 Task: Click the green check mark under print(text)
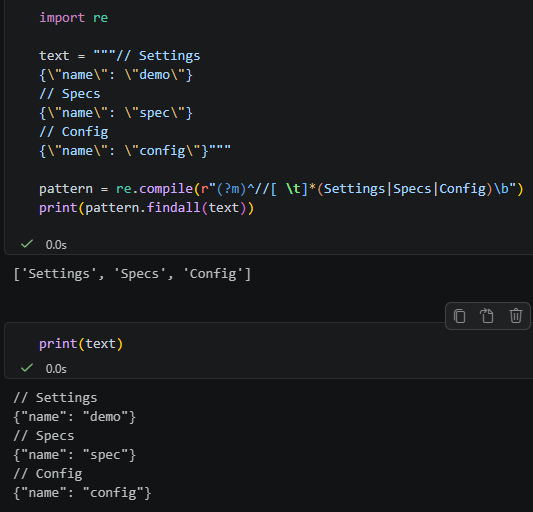point(27,368)
